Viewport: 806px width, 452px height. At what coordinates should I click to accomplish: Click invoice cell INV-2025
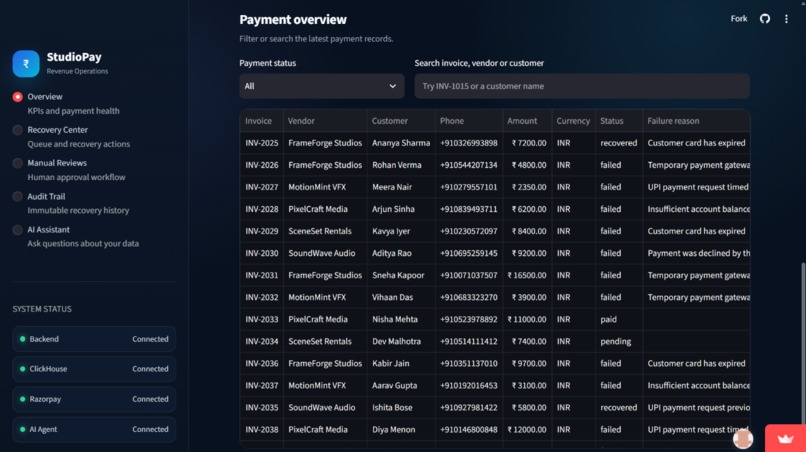pos(262,143)
